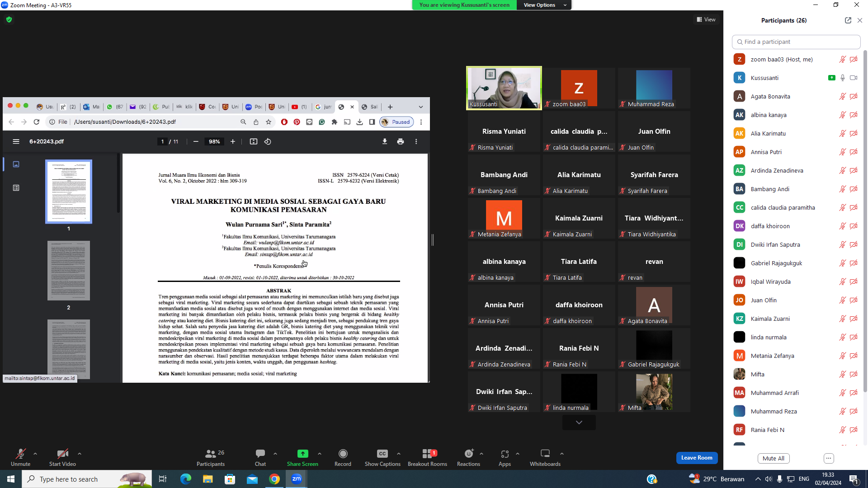Image resolution: width=868 pixels, height=488 pixels.
Task: Toggle video for Kussusanti in participant list
Action: tap(854, 78)
